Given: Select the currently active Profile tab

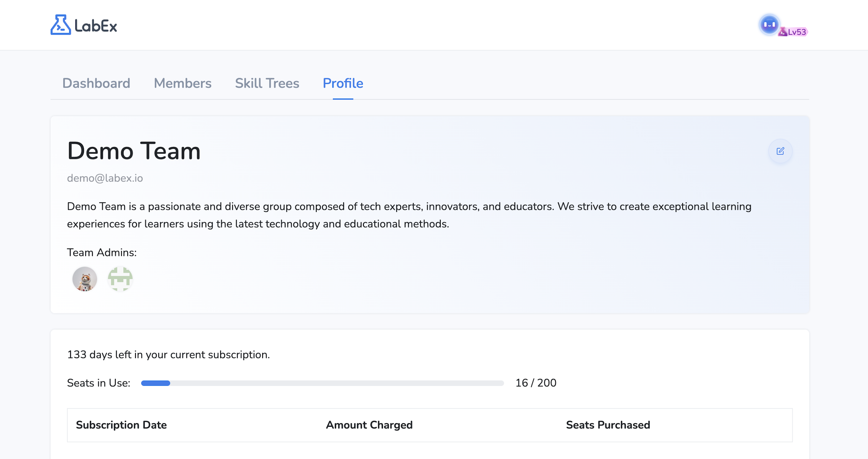Looking at the screenshot, I should [x=342, y=83].
